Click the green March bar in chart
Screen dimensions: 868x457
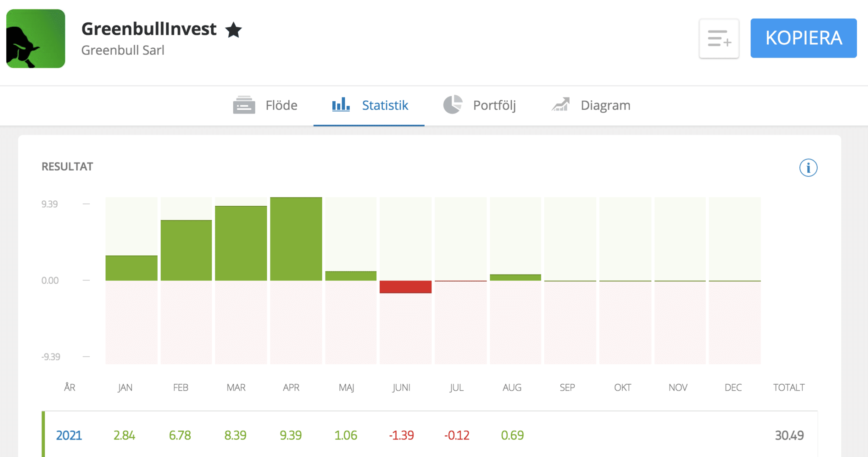[x=241, y=243]
